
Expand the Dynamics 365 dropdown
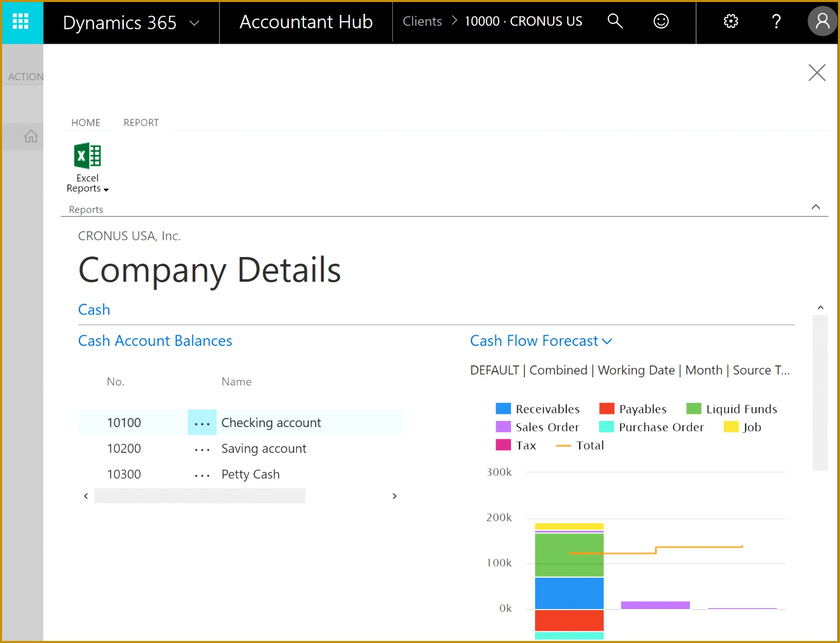[x=194, y=23]
